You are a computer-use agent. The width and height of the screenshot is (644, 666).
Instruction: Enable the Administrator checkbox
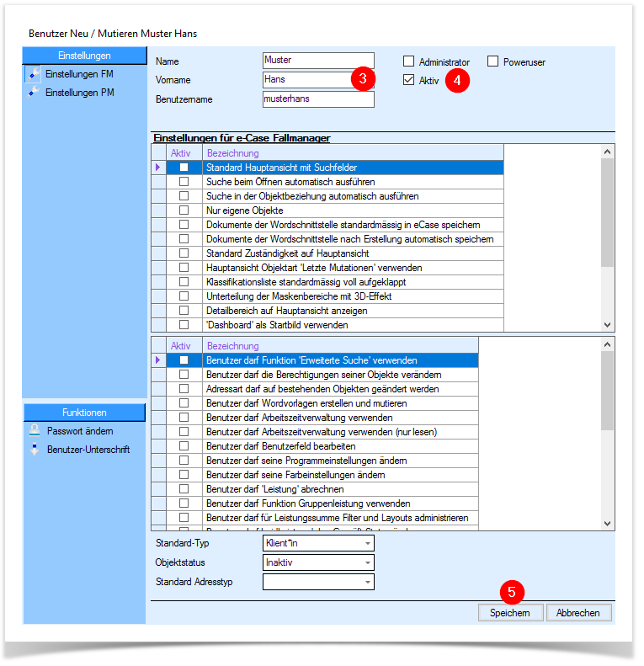click(x=408, y=61)
